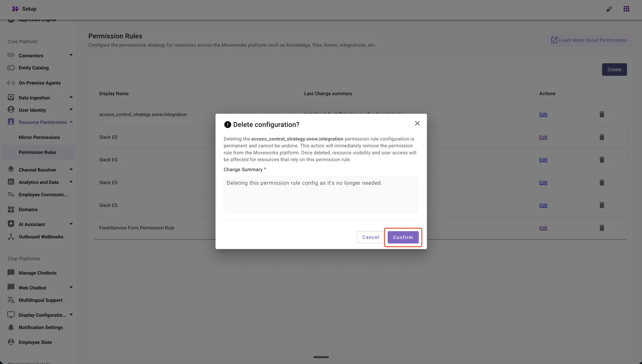Open Entity Catalog sidebar item
The width and height of the screenshot is (642, 364).
[34, 68]
